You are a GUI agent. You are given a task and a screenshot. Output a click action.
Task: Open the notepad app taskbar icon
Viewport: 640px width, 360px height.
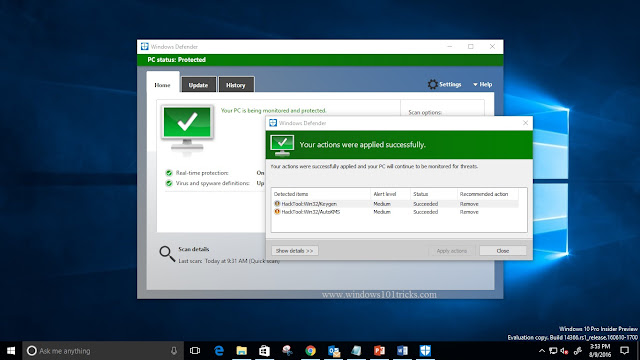pyautogui.click(x=356, y=351)
